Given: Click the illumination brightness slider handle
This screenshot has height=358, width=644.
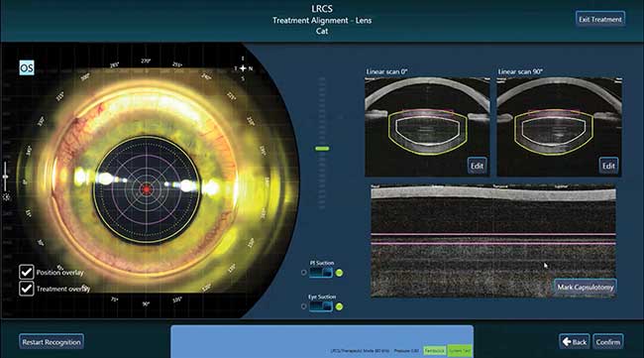Looking at the screenshot, I should pos(5,177).
